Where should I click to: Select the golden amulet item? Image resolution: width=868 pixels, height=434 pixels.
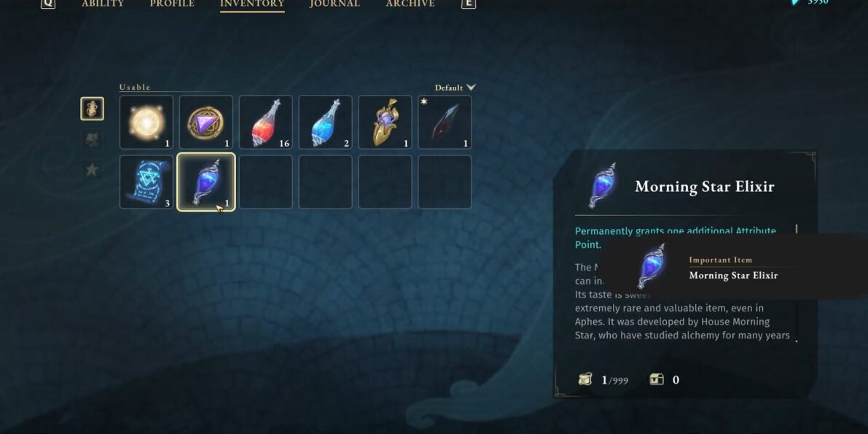386,122
